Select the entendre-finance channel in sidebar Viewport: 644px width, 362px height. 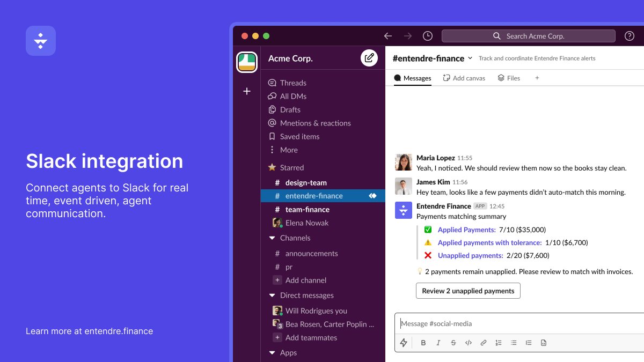[x=323, y=196]
